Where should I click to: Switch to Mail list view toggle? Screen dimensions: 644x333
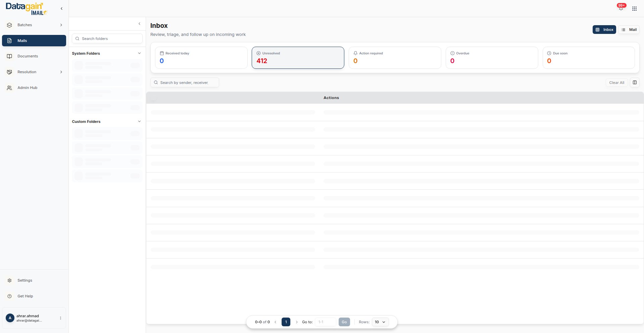(x=629, y=30)
